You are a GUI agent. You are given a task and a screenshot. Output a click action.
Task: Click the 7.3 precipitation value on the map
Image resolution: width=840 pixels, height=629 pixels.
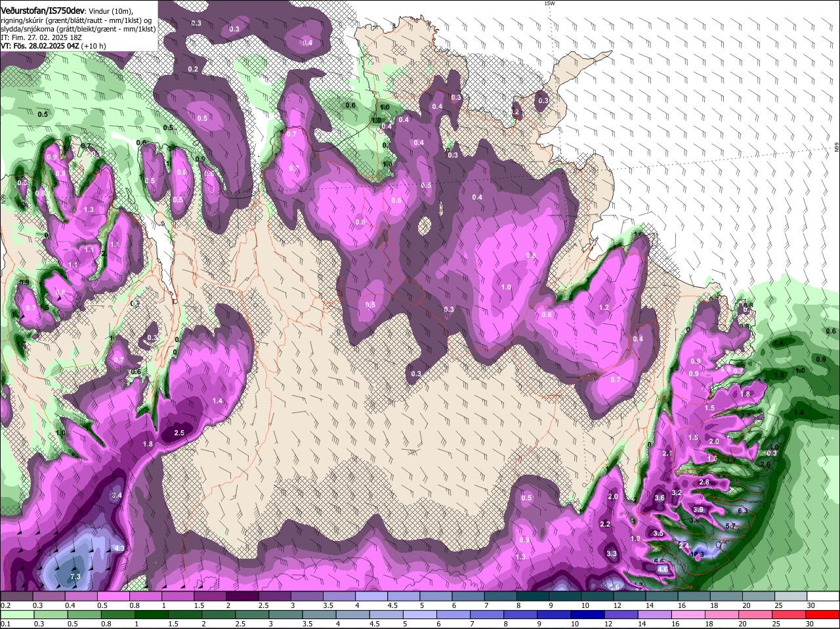point(75,576)
